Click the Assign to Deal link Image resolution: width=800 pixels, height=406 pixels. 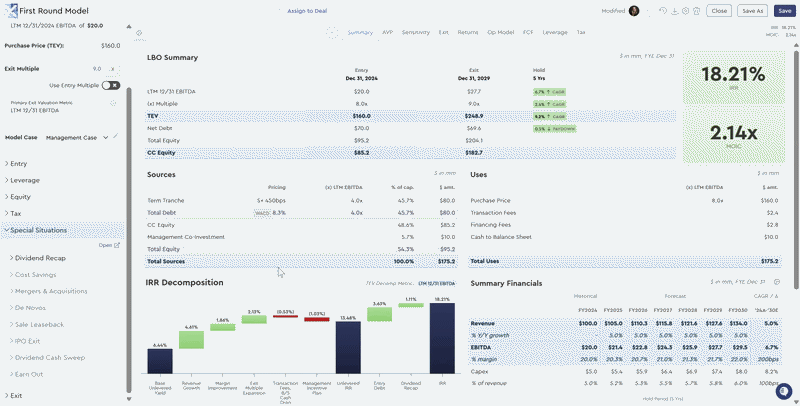[x=307, y=11]
